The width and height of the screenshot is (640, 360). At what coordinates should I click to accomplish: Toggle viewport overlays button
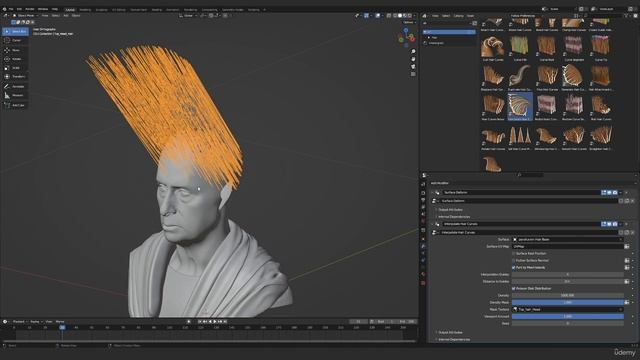point(378,16)
